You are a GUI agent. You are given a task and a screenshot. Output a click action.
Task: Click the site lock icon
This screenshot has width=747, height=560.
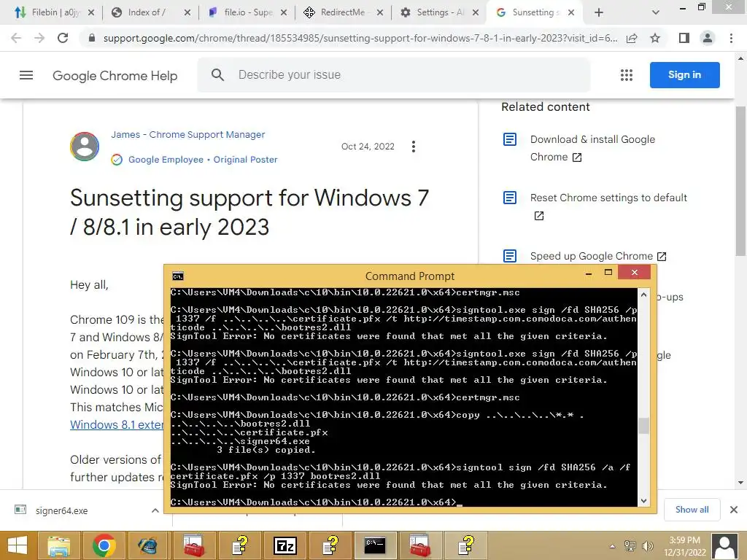click(91, 38)
